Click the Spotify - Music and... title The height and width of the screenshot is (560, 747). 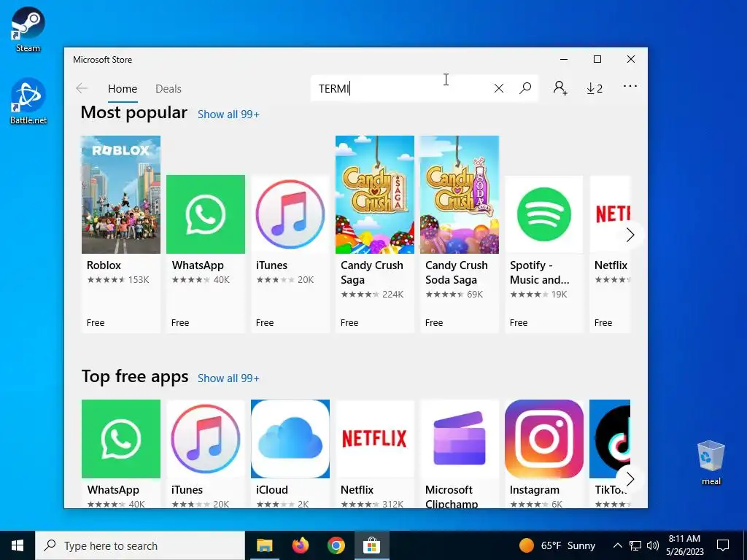click(x=539, y=273)
